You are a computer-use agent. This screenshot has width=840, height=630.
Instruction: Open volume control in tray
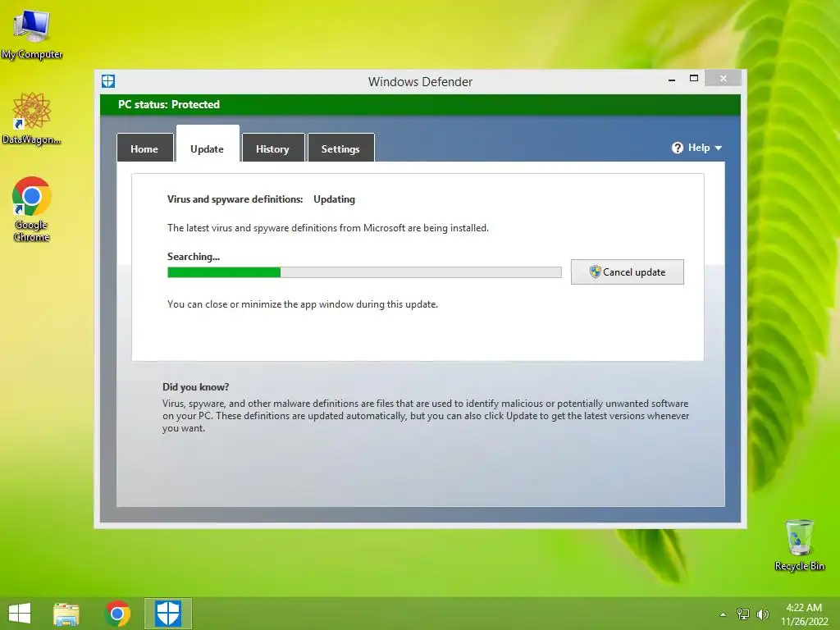(762, 614)
